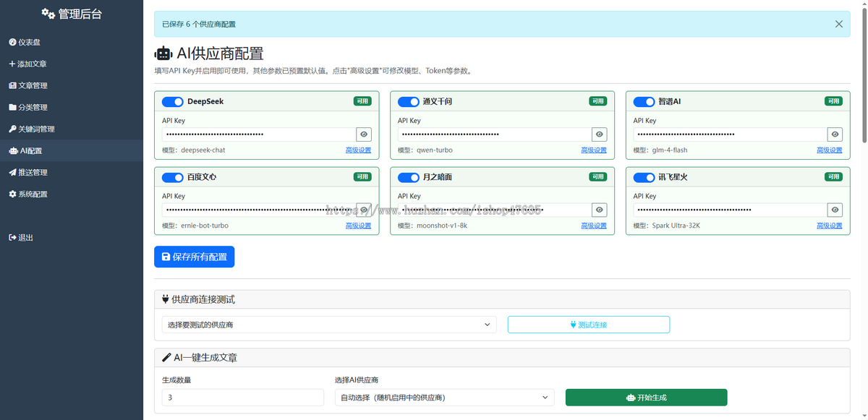The width and height of the screenshot is (868, 420).
Task: Click 退出 to log out
Action: 72,237
